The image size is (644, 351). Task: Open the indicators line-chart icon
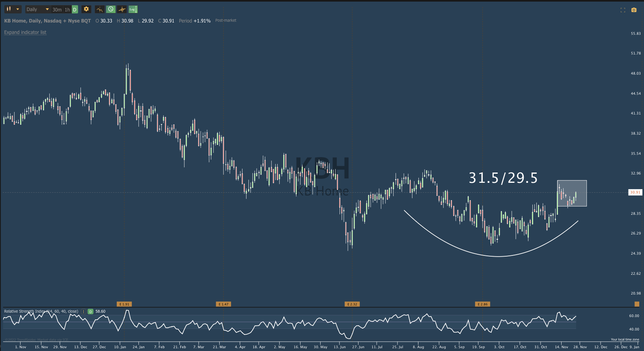coord(100,9)
